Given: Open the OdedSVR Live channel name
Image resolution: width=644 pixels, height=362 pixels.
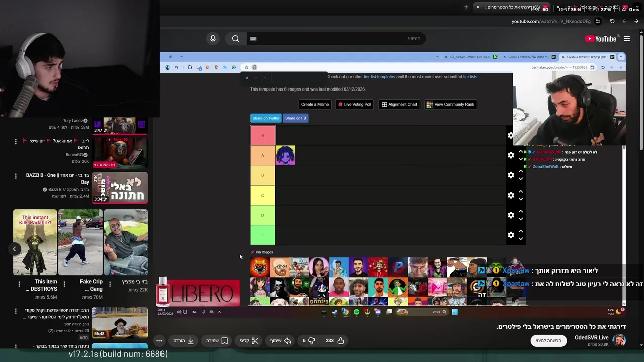Looking at the screenshot, I should tap(592, 338).
